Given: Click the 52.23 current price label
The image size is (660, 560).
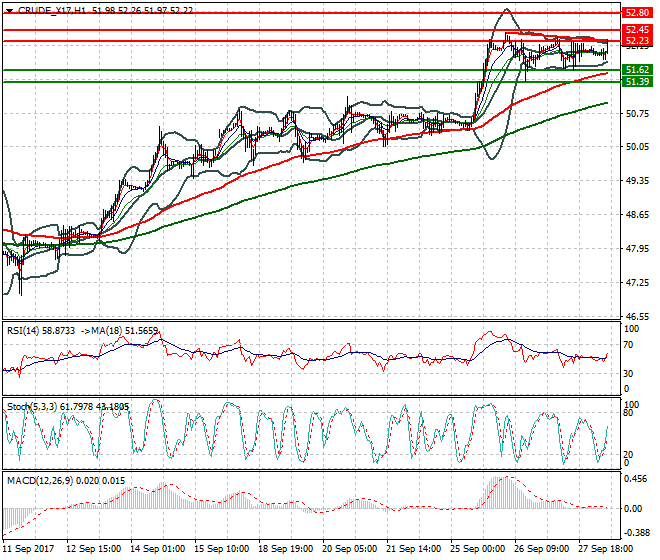Looking at the screenshot, I should click(x=637, y=40).
